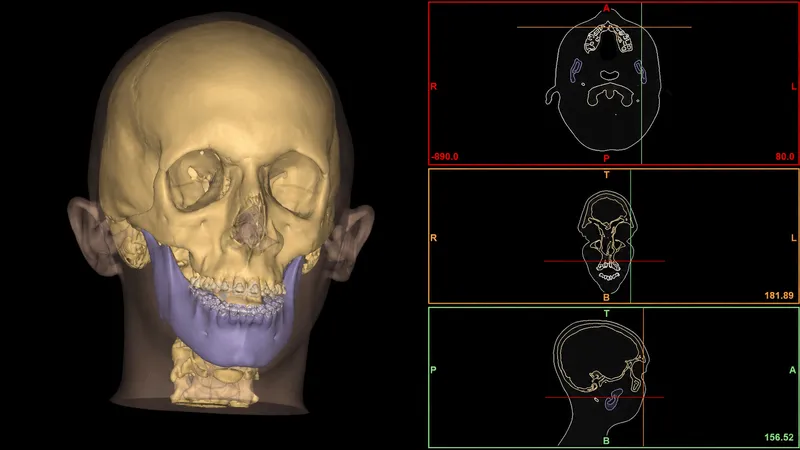The image size is (800, 450).
Task: Click the right eye socket on 3D skull
Action: click(x=196, y=180)
